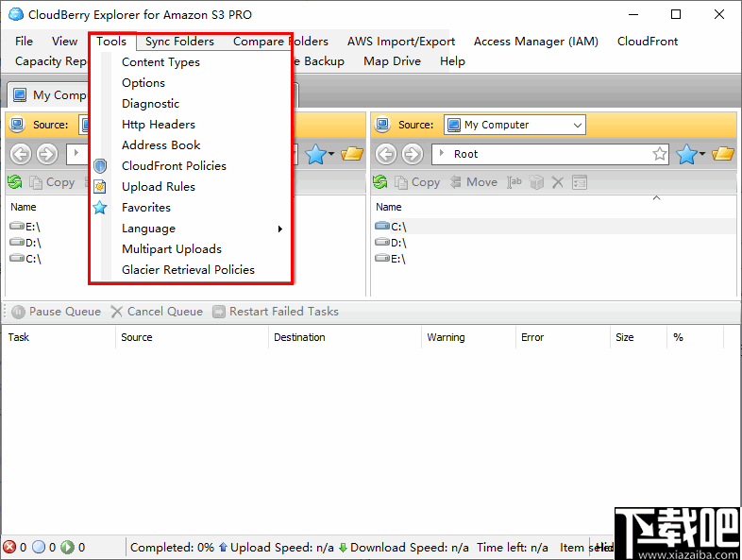Sort right pane by Name column
This screenshot has width=742, height=560.
pyautogui.click(x=389, y=207)
